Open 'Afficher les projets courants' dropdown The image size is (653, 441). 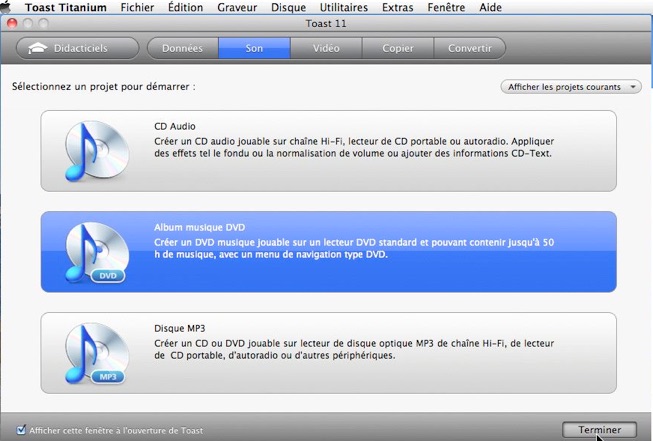pyautogui.click(x=571, y=87)
